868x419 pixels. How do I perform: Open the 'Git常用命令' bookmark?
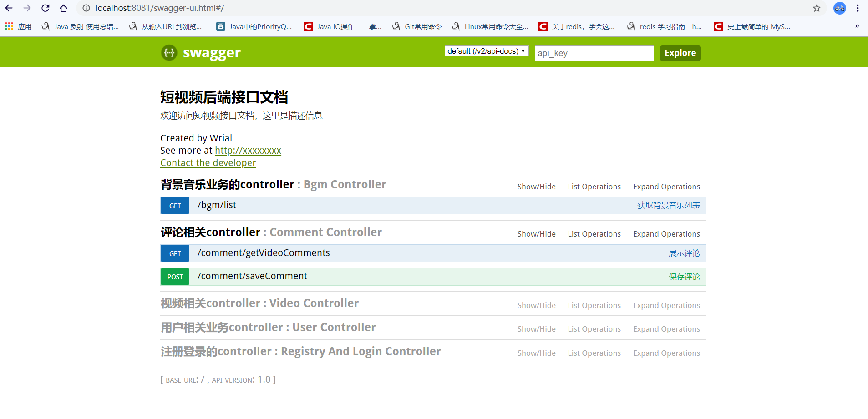(416, 26)
